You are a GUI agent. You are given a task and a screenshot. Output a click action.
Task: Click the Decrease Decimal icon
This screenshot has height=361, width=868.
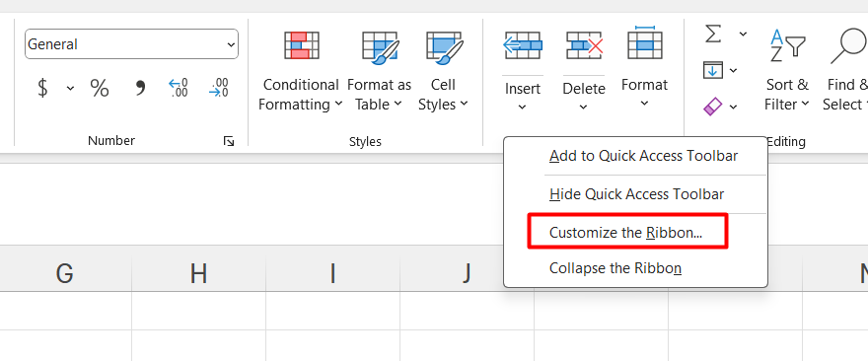[x=219, y=88]
